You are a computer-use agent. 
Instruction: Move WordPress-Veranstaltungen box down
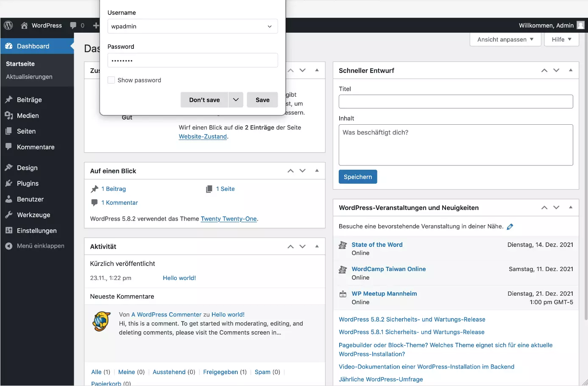tap(556, 207)
